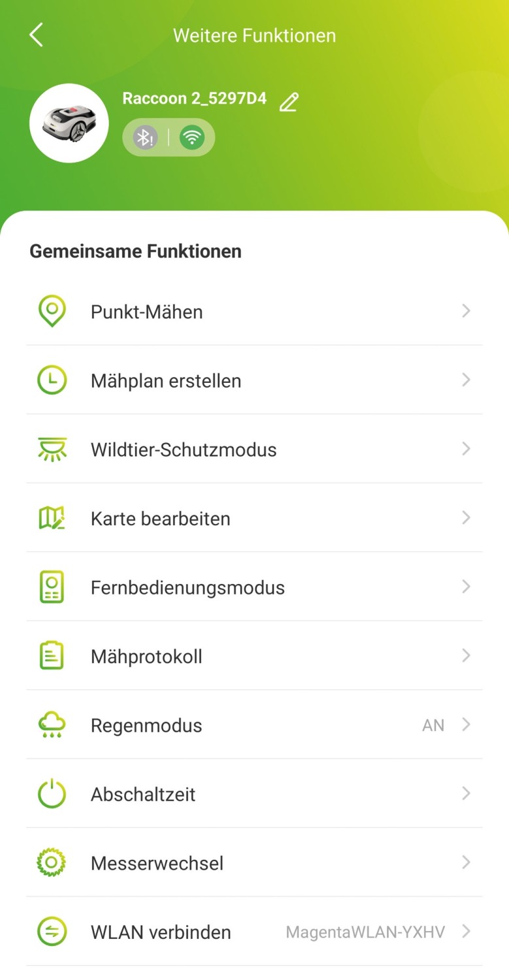This screenshot has height=980, width=509.
Task: Tap the Abschaltzeit power icon
Action: (52, 794)
